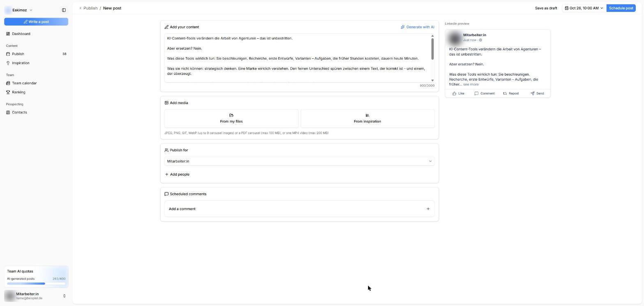Open the Oct 26, 10:00 AM date picker
The height and width of the screenshot is (306, 644).
(584, 8)
